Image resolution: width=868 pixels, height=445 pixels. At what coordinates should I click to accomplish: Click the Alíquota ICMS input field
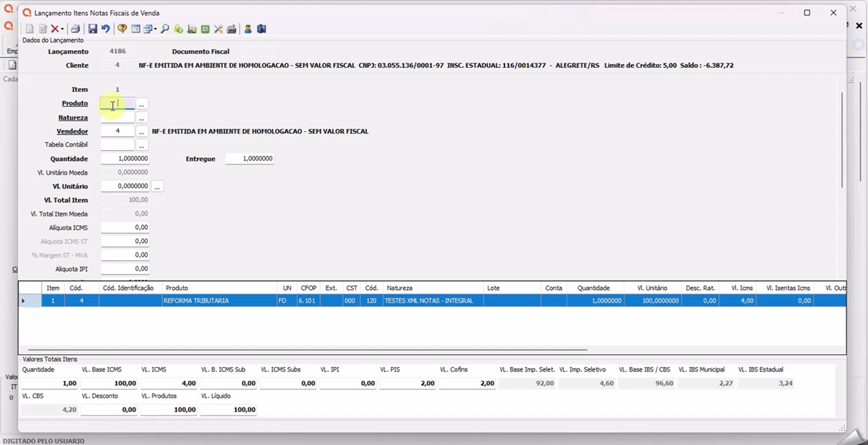(125, 228)
